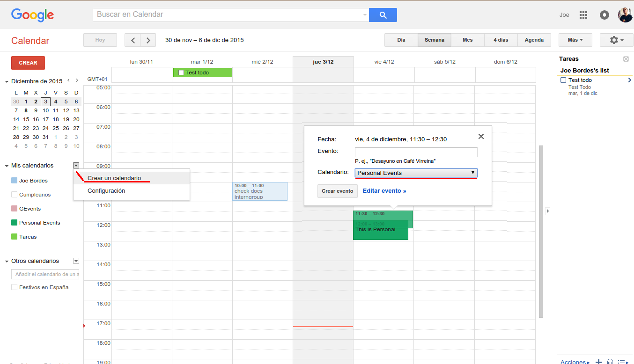Enable the Festivos en España calendar
Screen dimensions: 634x364
point(15,287)
